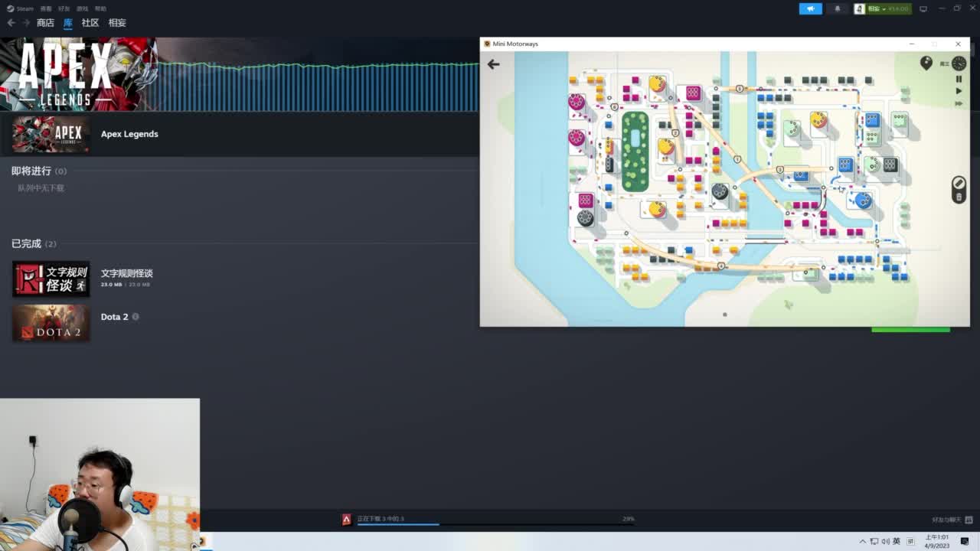Click the Mini Motorways title bar icon
980x551 pixels.
point(487,44)
